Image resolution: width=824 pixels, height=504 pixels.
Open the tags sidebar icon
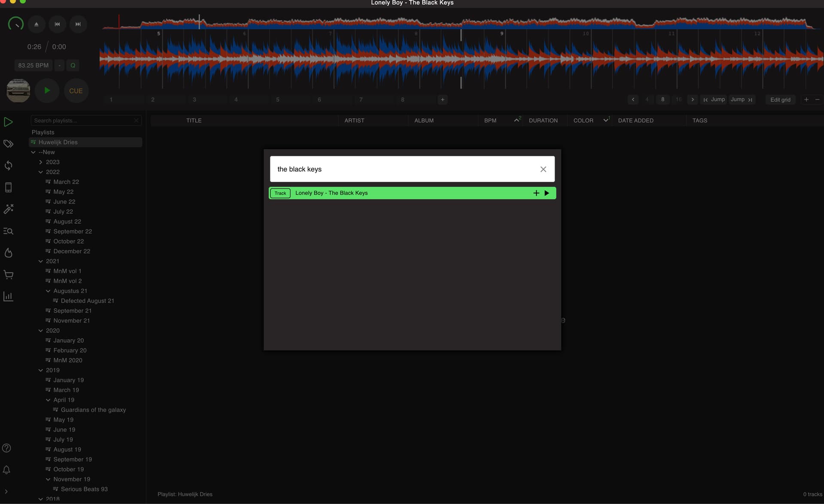pos(8,144)
